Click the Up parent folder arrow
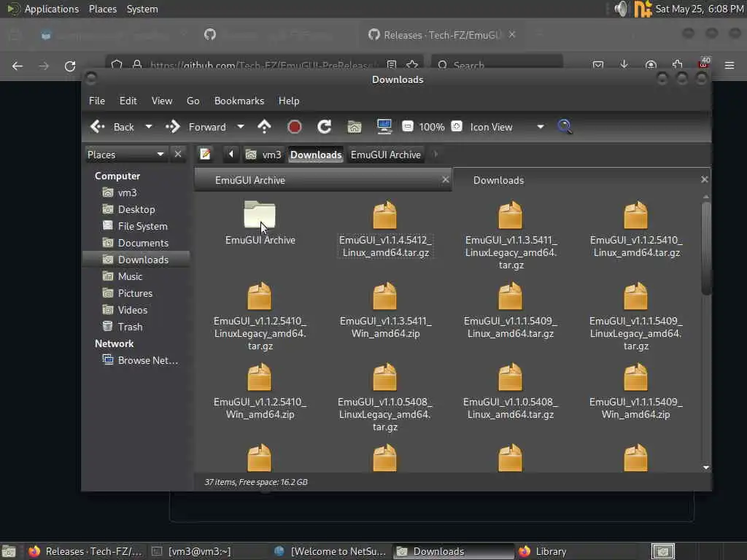The image size is (747, 560). point(264,127)
